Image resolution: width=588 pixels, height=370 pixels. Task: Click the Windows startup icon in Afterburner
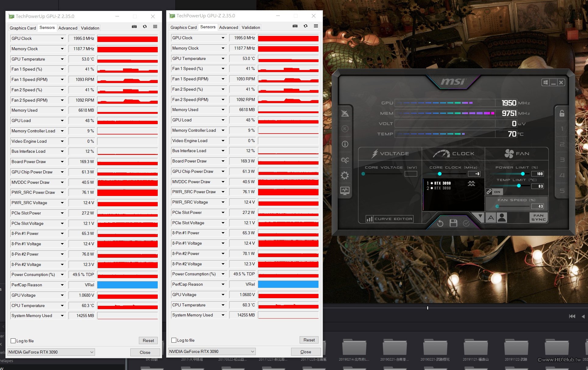(x=546, y=82)
